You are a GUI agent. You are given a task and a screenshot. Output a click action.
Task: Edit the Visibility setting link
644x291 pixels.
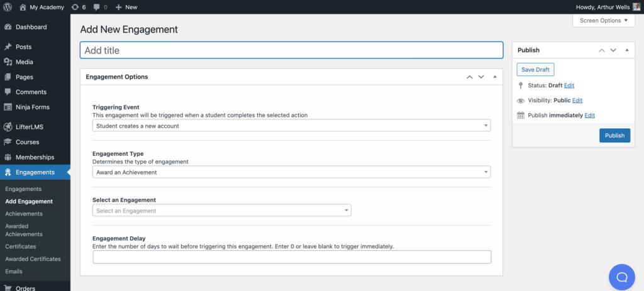(x=577, y=100)
